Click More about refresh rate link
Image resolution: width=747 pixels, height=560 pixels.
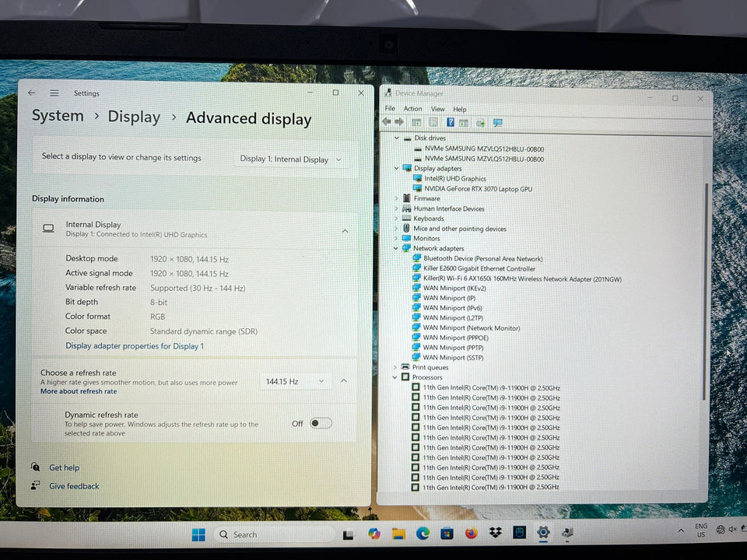point(79,391)
